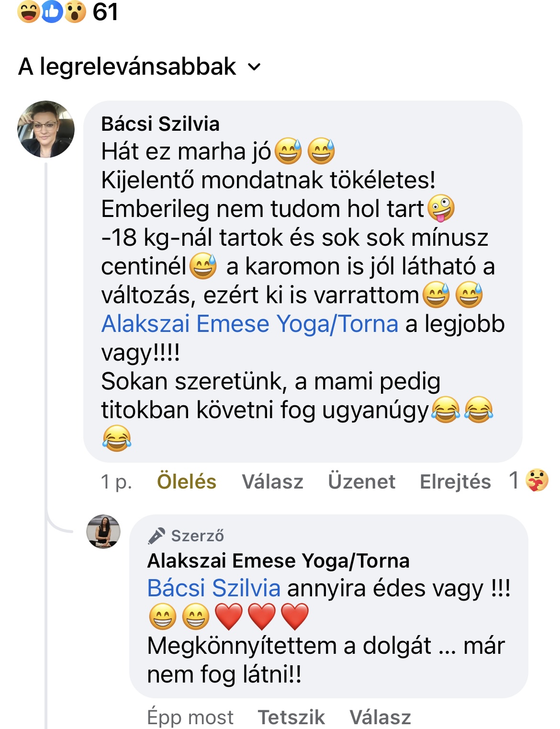The width and height of the screenshot is (560, 729).
Task: Toggle the Ölelés reaction on Szilvia's comment
Action: tap(187, 481)
